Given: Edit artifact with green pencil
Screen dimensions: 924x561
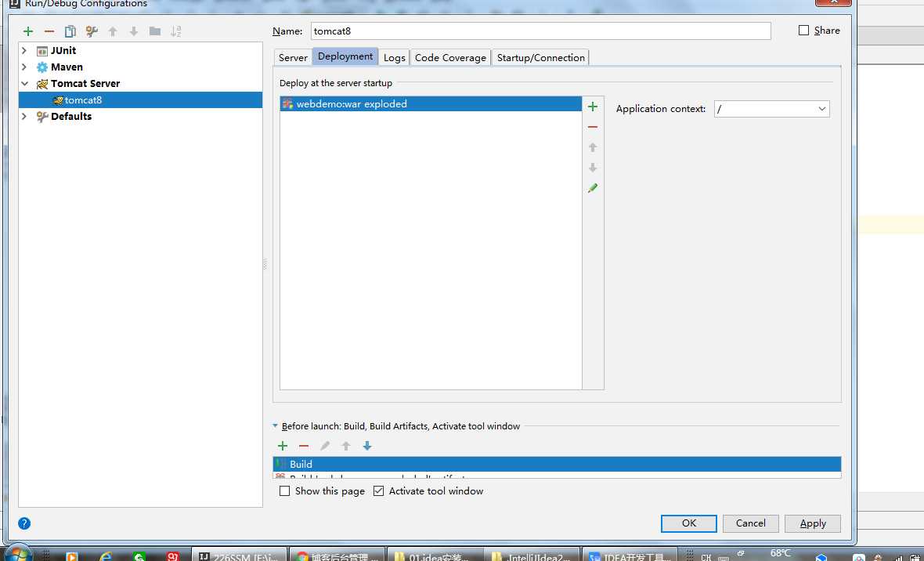Looking at the screenshot, I should [593, 187].
